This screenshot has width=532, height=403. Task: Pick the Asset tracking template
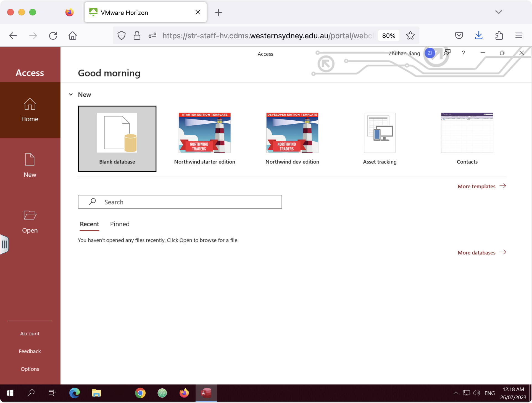tap(380, 139)
